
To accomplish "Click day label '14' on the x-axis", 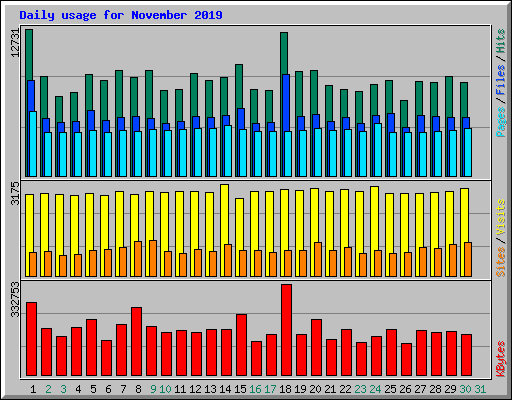I will click(x=225, y=389).
